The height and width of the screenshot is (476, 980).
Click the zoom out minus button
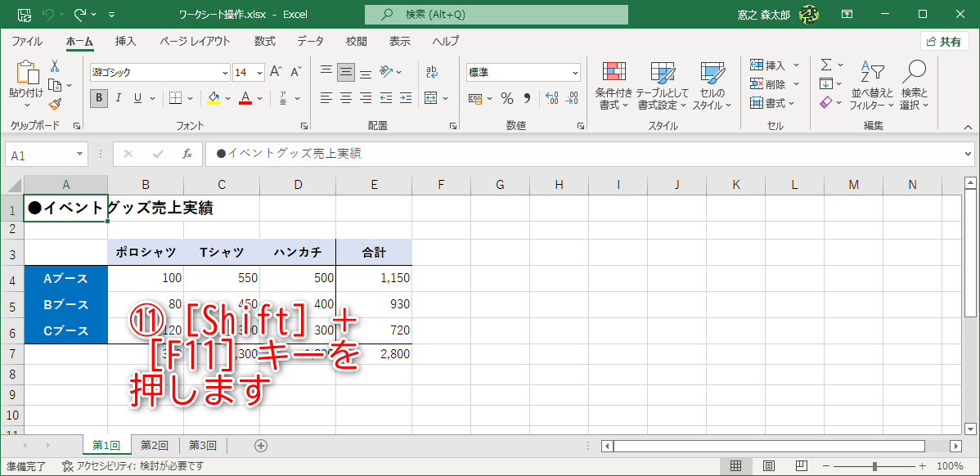826,466
